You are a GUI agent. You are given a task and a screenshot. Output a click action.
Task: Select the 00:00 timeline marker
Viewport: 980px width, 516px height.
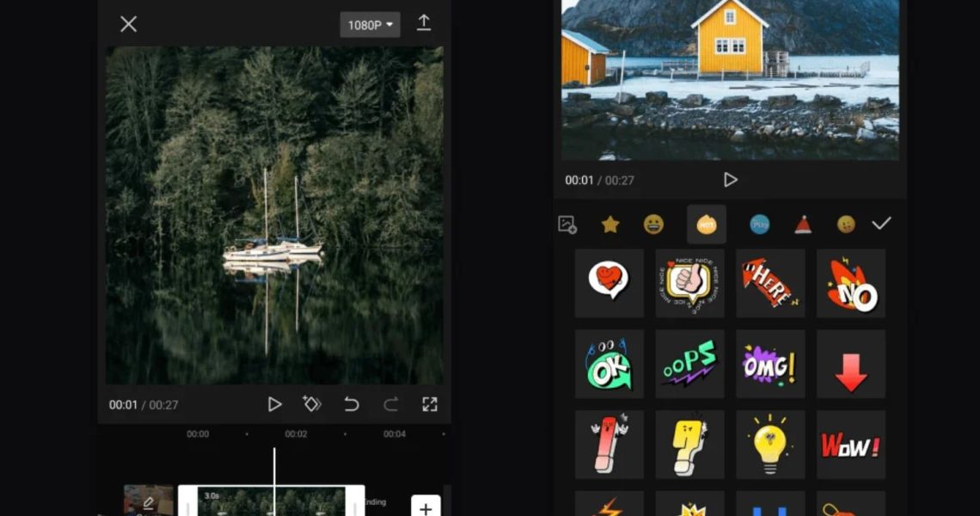[x=198, y=434]
